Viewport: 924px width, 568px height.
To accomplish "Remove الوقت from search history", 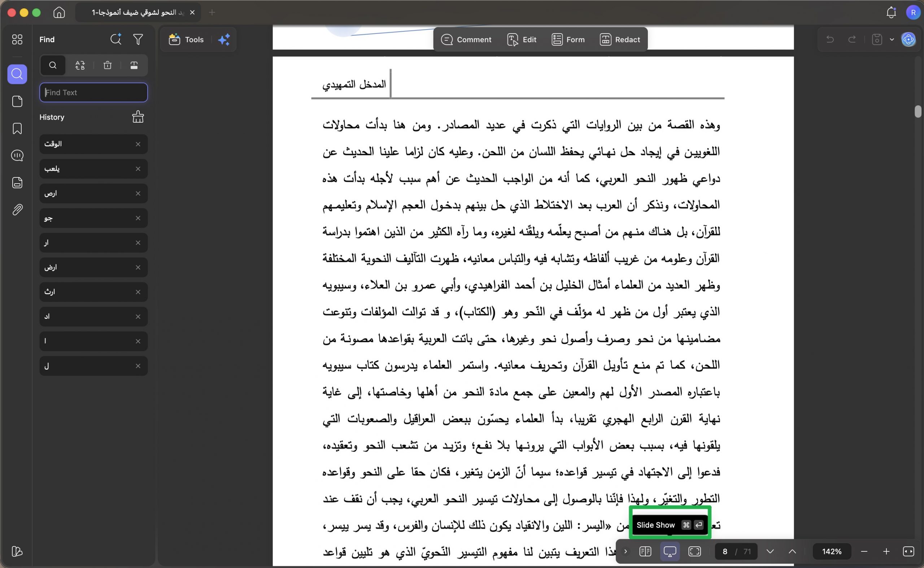I will tap(138, 144).
